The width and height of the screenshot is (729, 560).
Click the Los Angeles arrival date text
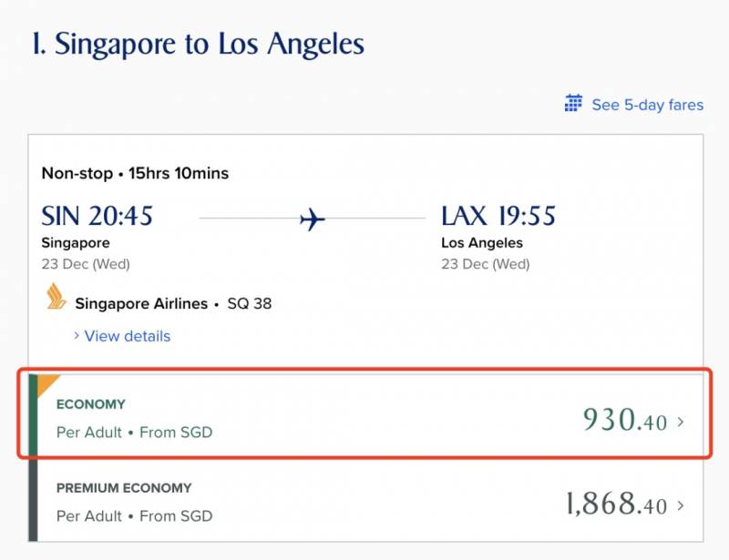click(485, 265)
